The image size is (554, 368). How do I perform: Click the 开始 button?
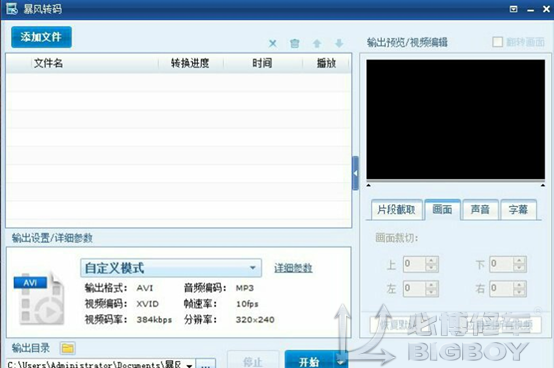click(x=310, y=361)
